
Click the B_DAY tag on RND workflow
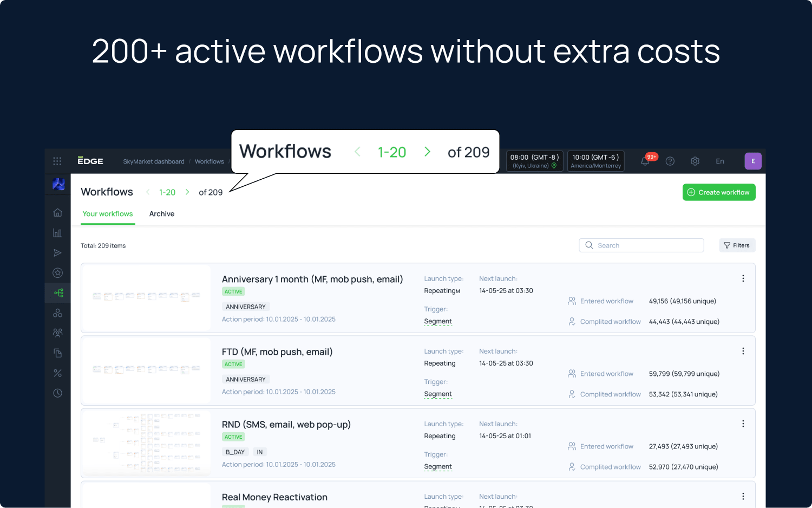(x=235, y=452)
